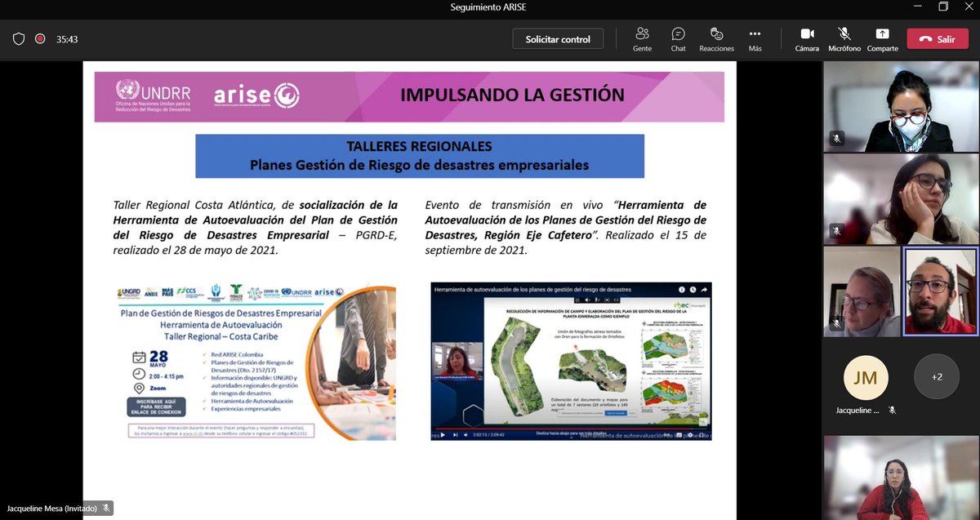
Task: Select the video tile of woman resting head on hand
Action: [x=900, y=199]
